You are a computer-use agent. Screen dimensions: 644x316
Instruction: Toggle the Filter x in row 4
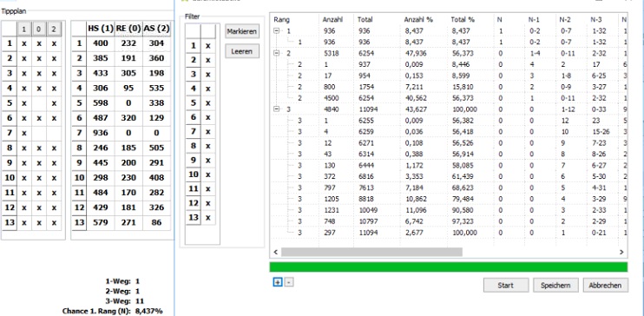point(207,89)
